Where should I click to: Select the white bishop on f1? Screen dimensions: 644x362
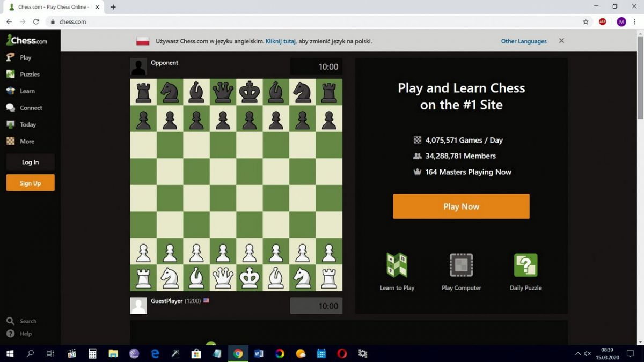pyautogui.click(x=276, y=278)
